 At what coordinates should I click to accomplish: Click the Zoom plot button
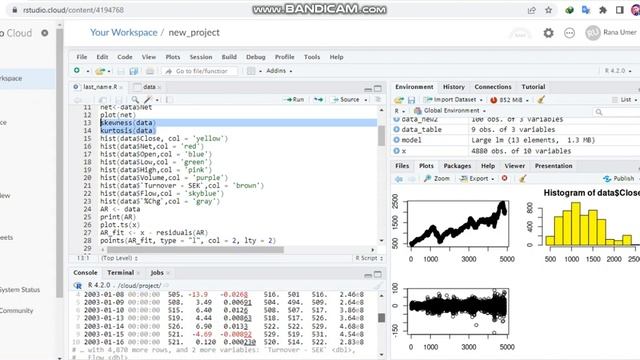click(x=437, y=179)
